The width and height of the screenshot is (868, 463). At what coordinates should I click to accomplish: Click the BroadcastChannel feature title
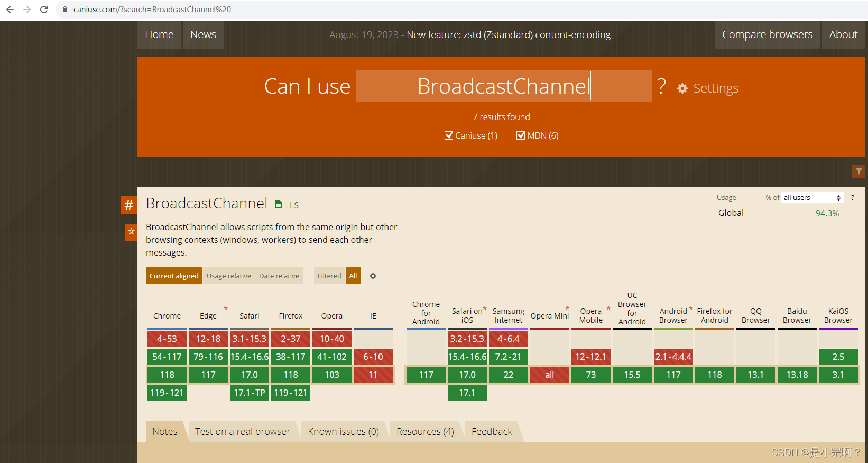[x=207, y=204]
